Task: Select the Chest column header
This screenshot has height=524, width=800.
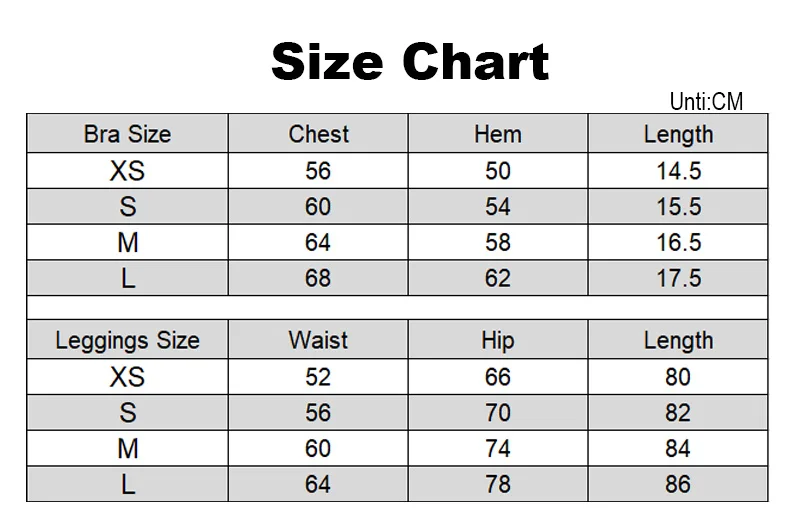Action: click(318, 134)
